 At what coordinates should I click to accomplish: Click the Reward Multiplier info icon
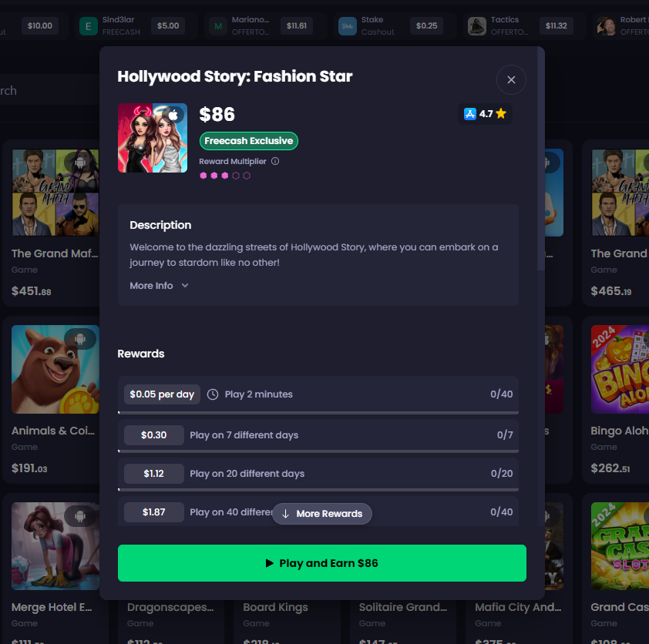(275, 161)
